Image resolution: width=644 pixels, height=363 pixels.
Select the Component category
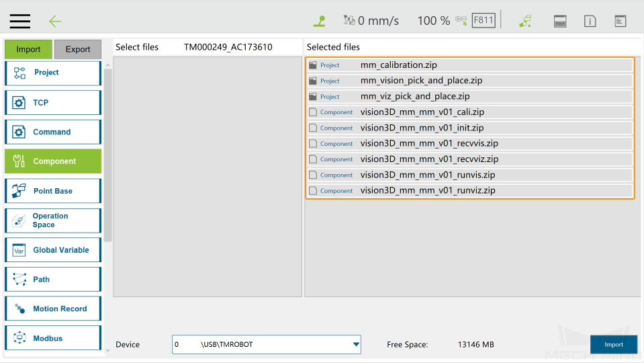(53, 161)
